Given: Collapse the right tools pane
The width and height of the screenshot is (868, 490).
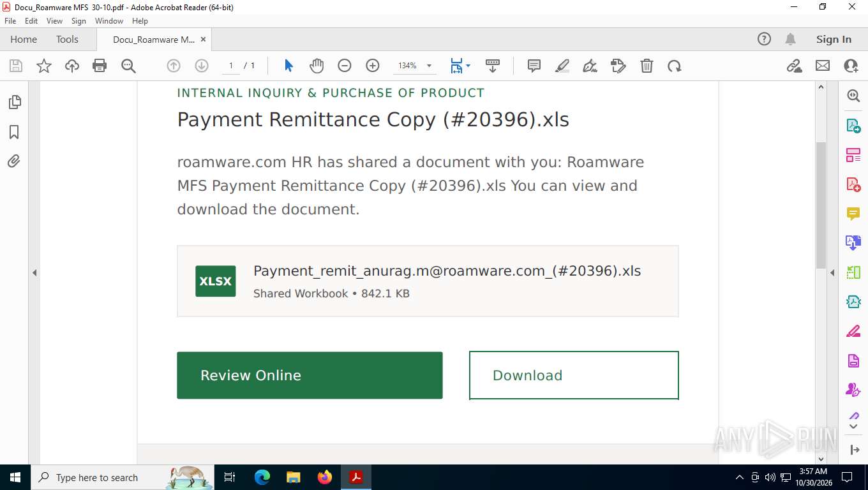Looking at the screenshot, I should point(855,450).
